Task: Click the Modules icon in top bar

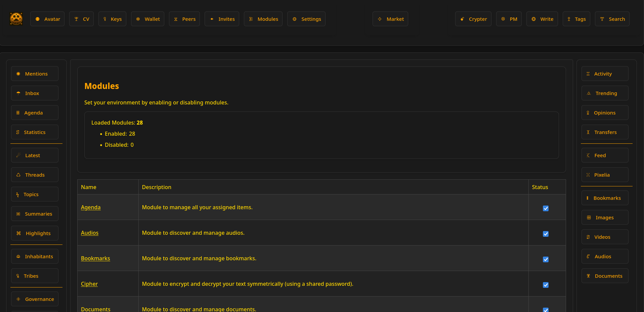Action: (x=251, y=19)
